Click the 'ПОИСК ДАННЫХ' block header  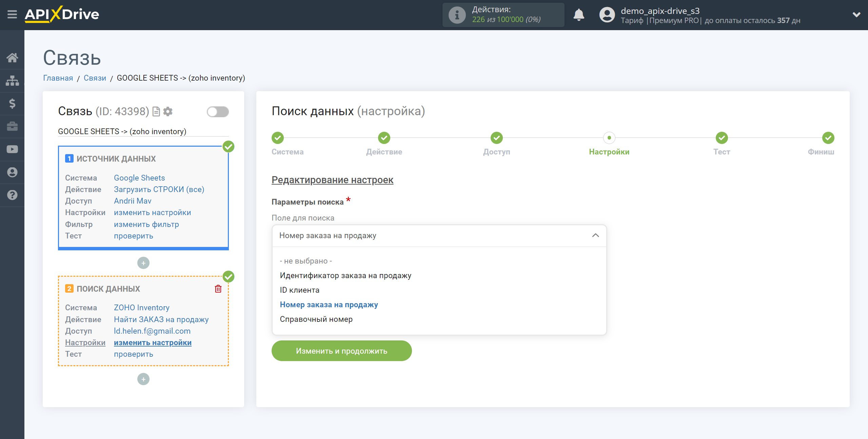click(x=108, y=289)
